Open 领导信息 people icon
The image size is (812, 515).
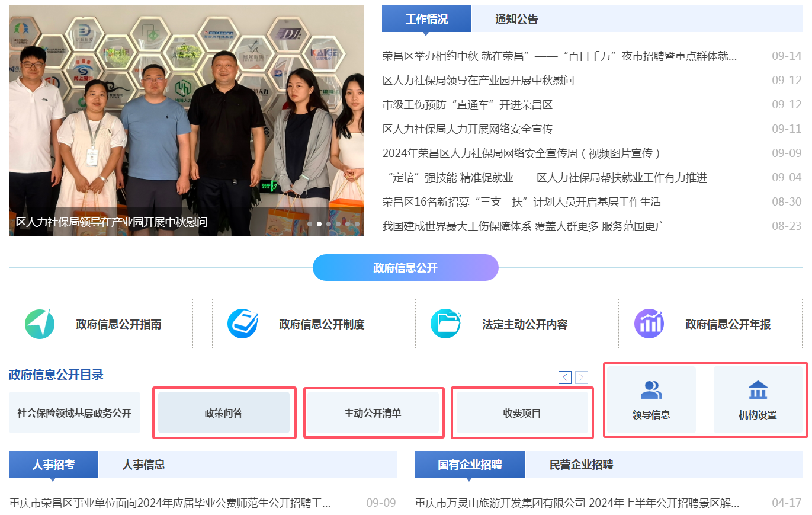coord(651,391)
